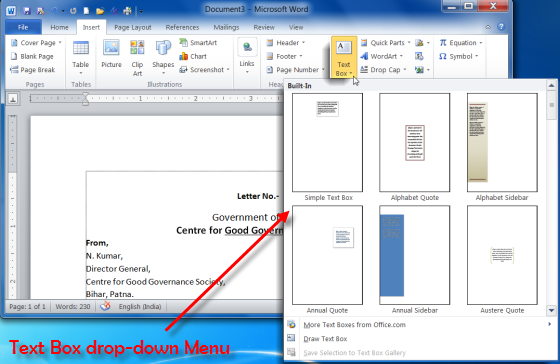
Task: Open the Header dropdown
Action: pyautogui.click(x=285, y=43)
